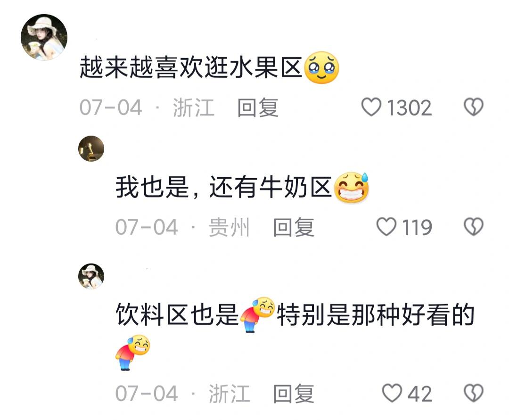Tap the 1302 like count
The image size is (509, 420).
click(410, 107)
